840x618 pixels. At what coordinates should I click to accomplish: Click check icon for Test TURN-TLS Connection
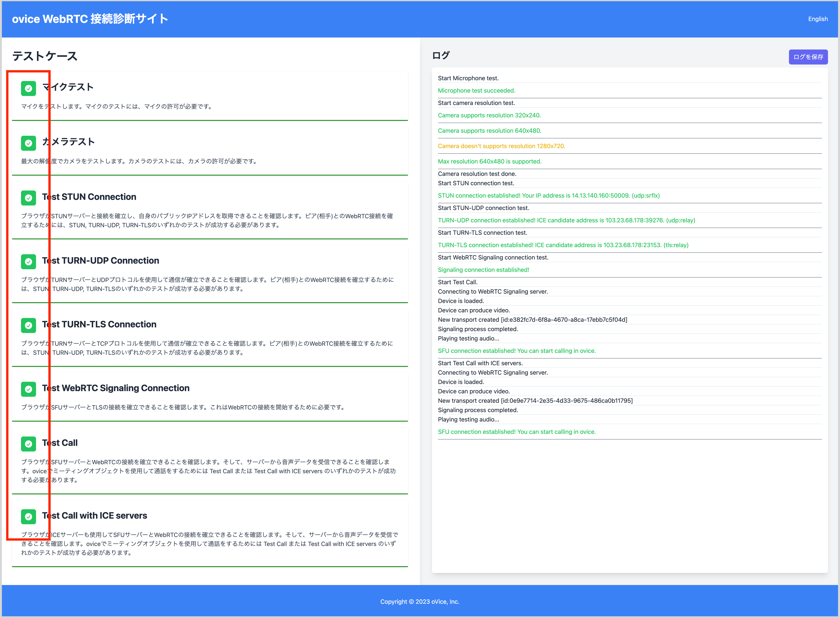point(29,325)
